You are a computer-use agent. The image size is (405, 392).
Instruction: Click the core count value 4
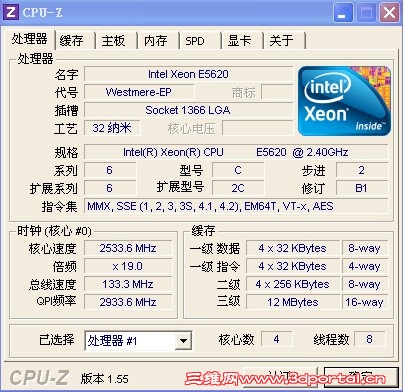[x=276, y=339]
